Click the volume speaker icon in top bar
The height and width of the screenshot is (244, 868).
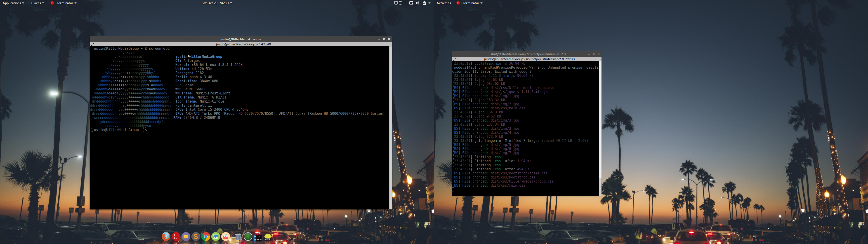click(417, 3)
